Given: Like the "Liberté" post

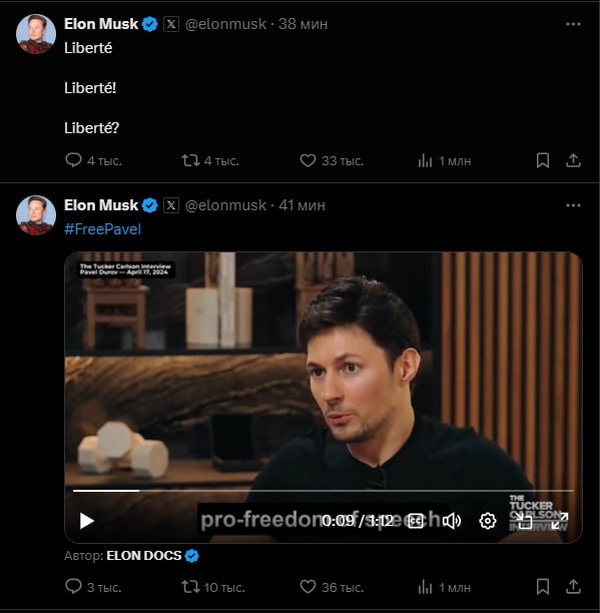Looking at the screenshot, I should click(308, 160).
